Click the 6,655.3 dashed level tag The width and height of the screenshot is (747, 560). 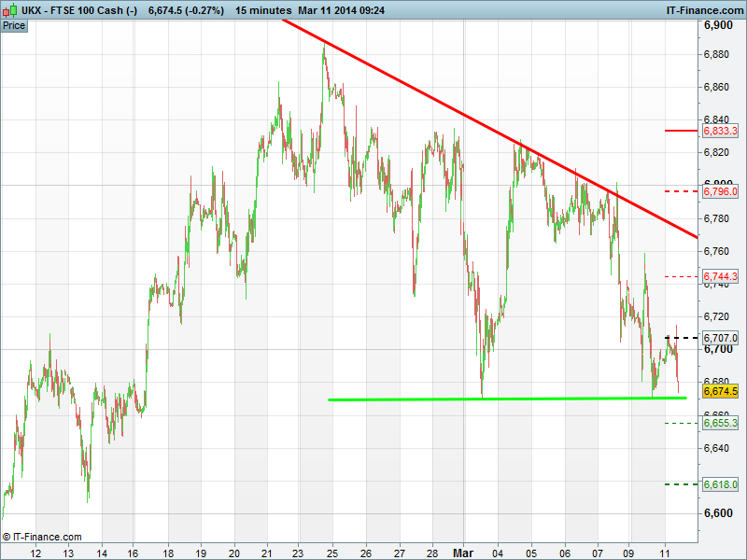720,423
